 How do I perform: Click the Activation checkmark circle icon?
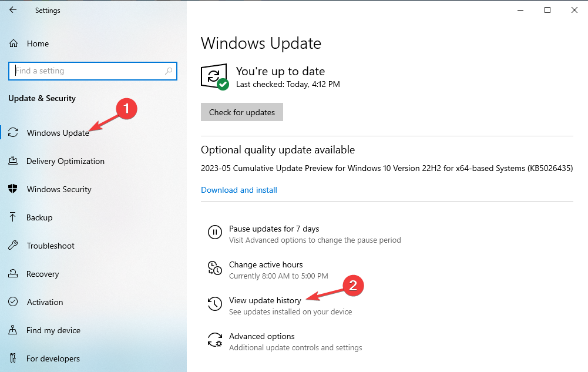(13, 301)
